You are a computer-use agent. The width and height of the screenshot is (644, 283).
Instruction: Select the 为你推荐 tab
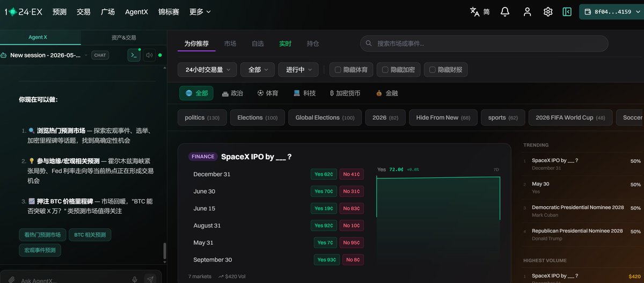click(x=196, y=43)
